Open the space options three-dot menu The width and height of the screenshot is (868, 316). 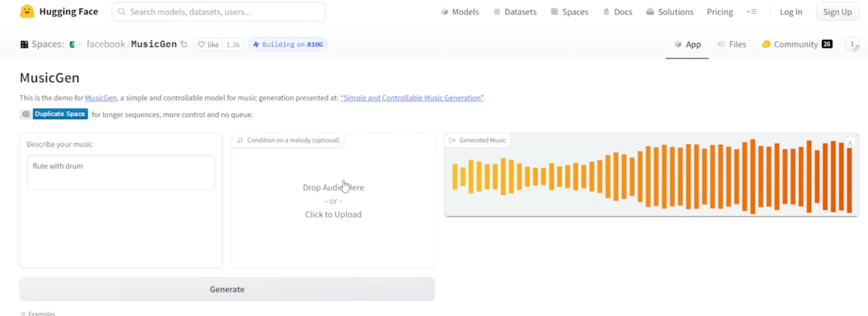(852, 44)
